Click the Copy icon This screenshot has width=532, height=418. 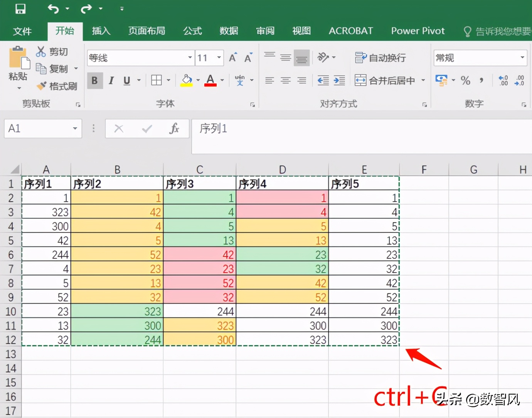click(x=41, y=69)
